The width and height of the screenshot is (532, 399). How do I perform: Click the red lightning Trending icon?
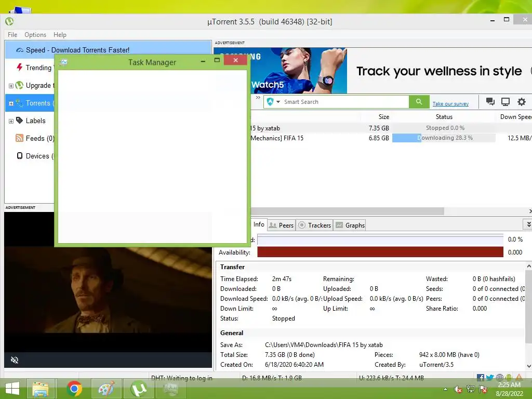pyautogui.click(x=19, y=67)
